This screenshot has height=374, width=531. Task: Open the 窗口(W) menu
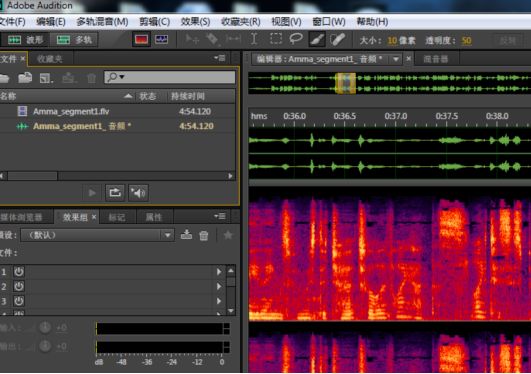pyautogui.click(x=329, y=22)
